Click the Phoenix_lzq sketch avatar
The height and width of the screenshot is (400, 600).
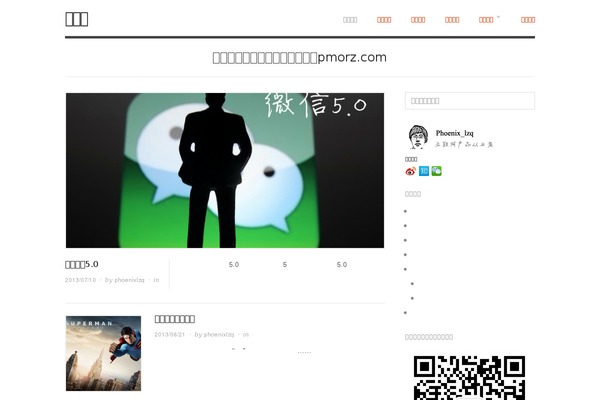(x=418, y=137)
